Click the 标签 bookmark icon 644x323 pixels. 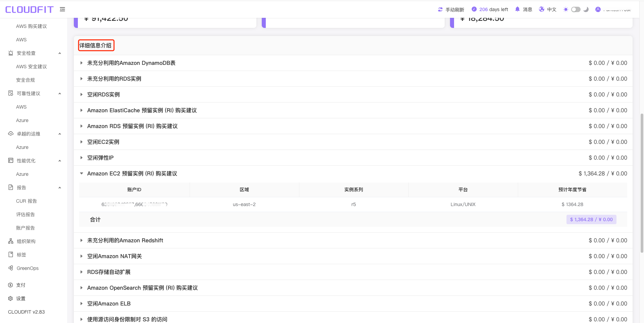[11, 254]
